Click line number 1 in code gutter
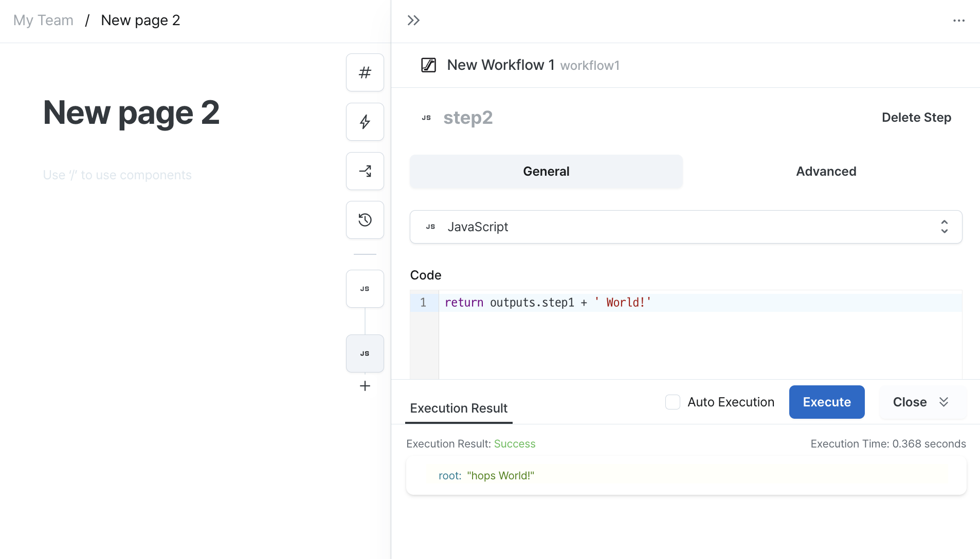This screenshot has height=559, width=980. pos(423,303)
